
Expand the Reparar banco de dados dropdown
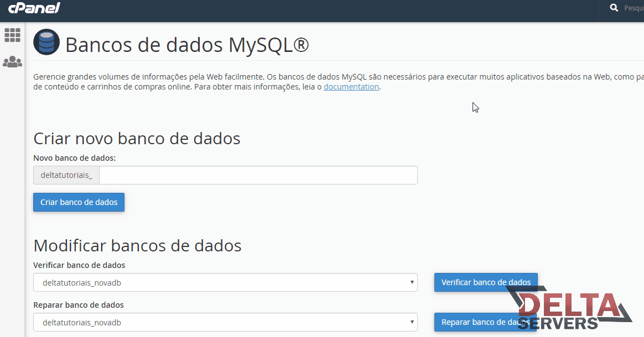(x=225, y=322)
